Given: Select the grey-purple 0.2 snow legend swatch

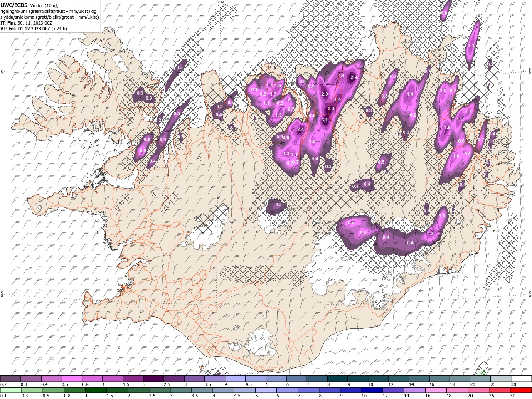Looking at the screenshot, I should 11,379.
